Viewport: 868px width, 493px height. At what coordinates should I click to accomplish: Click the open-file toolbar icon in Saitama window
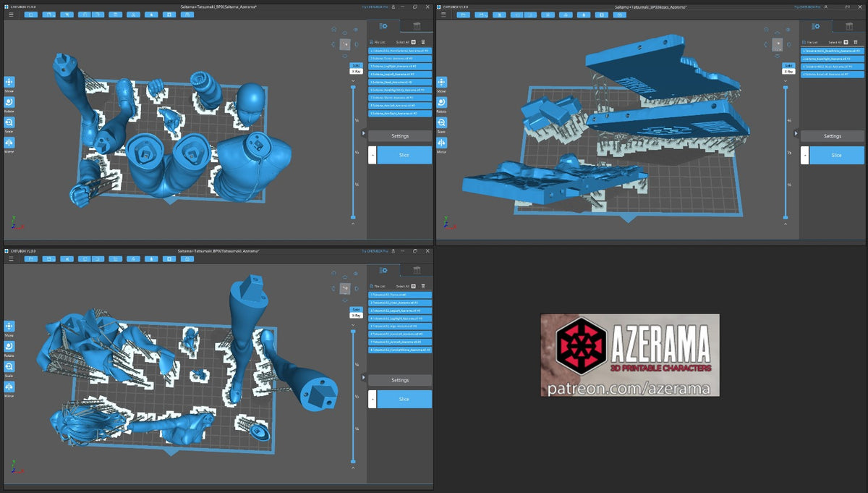click(31, 14)
